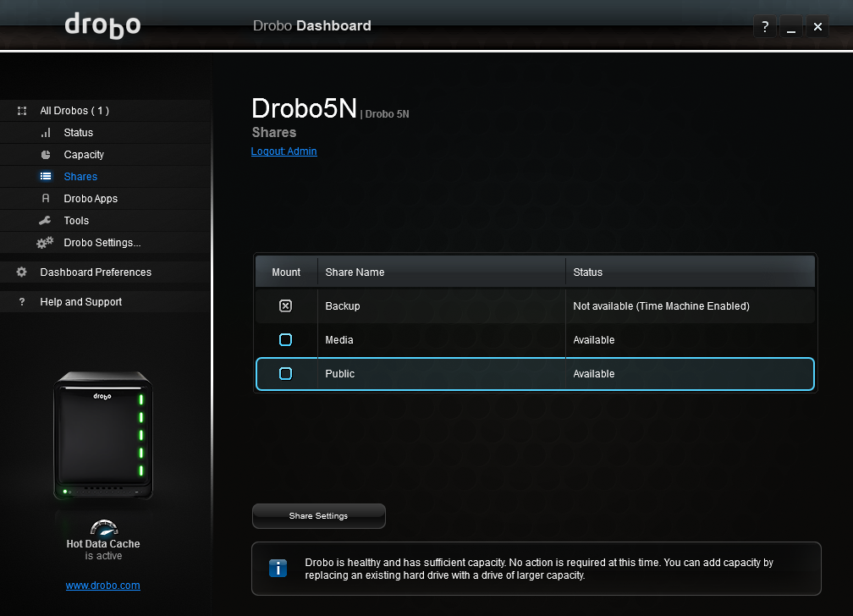Click the Dashboard Preferences gear icon

tap(22, 272)
